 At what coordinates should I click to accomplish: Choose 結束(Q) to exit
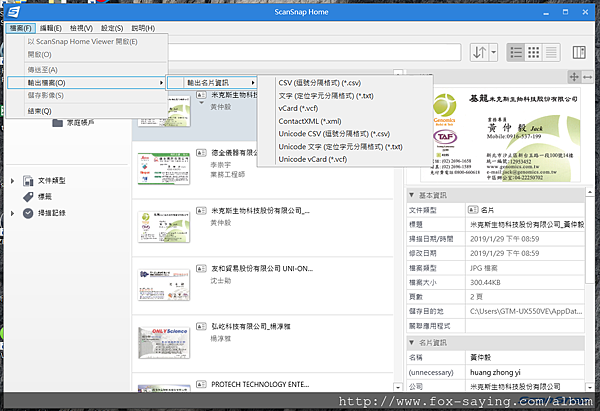pyautogui.click(x=88, y=111)
